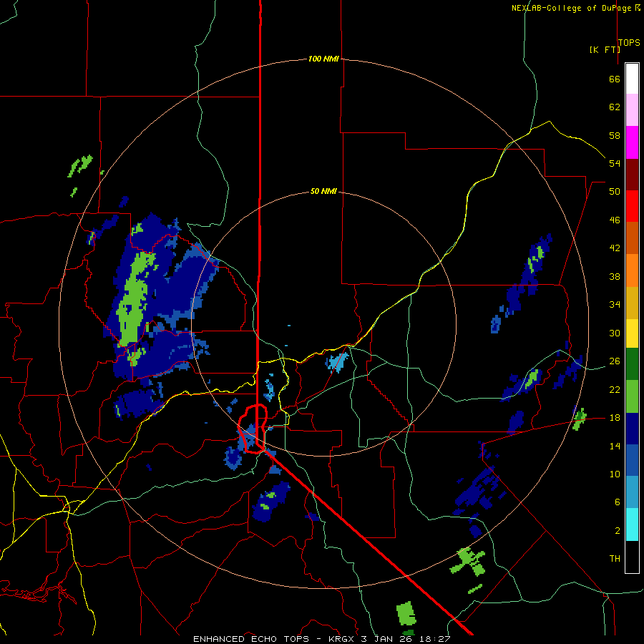Click the legend value 14
This screenshot has height=644, width=644.
pyautogui.click(x=615, y=446)
